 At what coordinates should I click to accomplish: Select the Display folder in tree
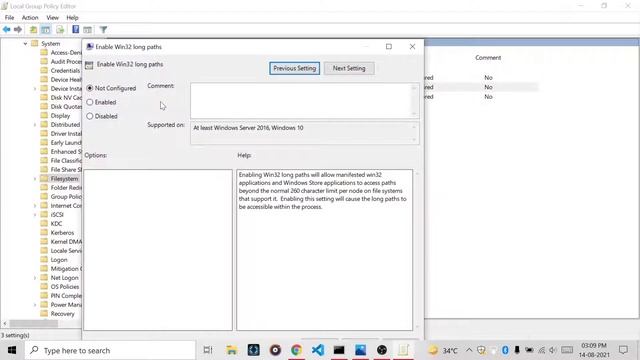coord(60,116)
